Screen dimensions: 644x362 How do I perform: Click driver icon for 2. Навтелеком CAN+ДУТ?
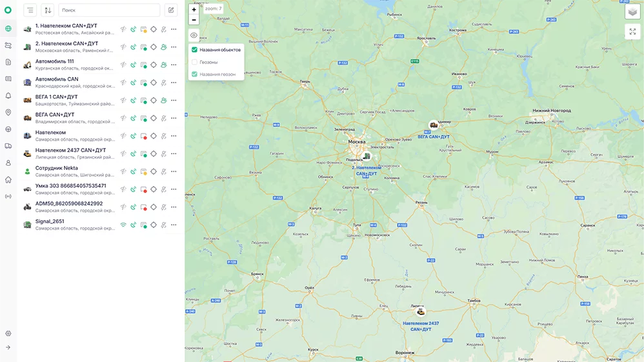163,47
